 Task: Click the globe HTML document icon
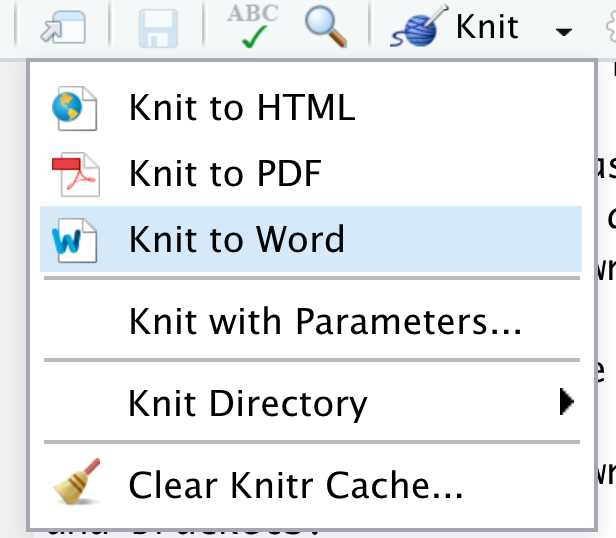75,108
